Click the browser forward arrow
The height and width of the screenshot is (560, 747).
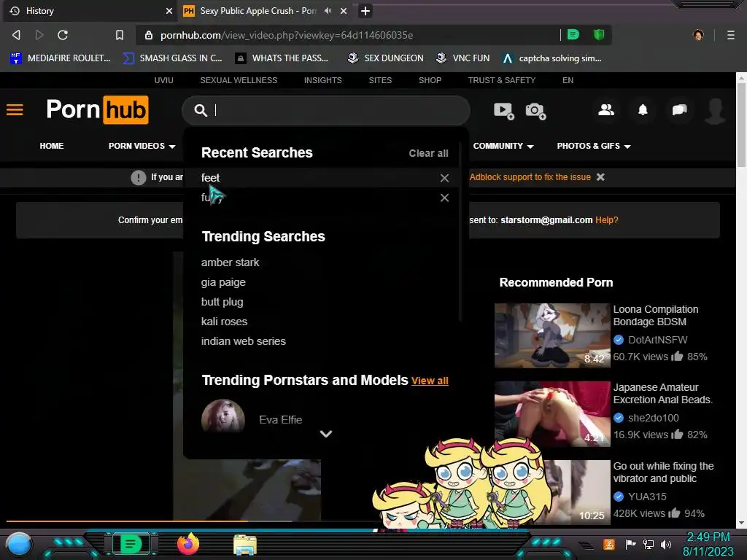pyautogui.click(x=39, y=35)
